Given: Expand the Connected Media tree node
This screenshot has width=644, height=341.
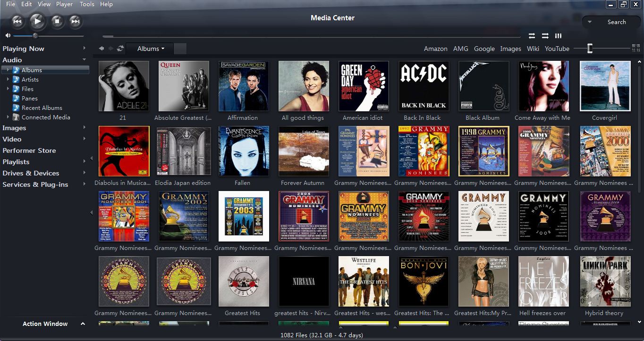Looking at the screenshot, I should [x=8, y=117].
